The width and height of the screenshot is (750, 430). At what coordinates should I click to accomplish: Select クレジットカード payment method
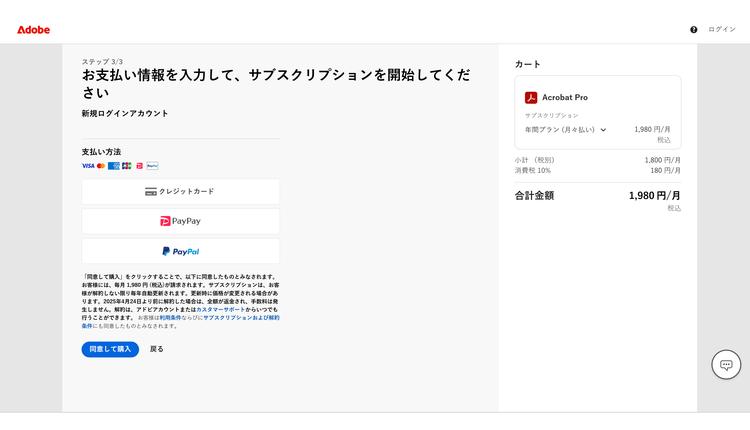pyautogui.click(x=180, y=191)
